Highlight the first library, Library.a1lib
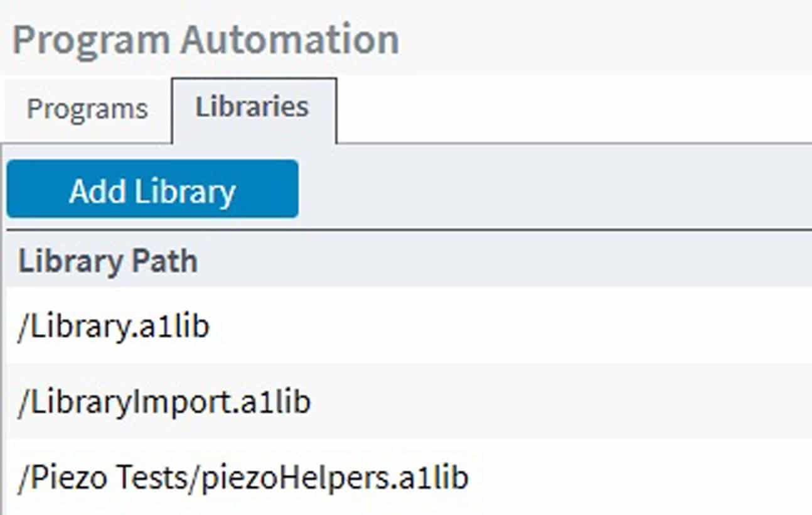812x515 pixels. pos(114,327)
